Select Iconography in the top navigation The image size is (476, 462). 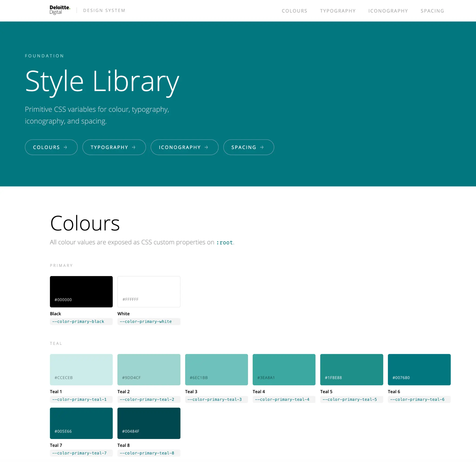tap(388, 11)
